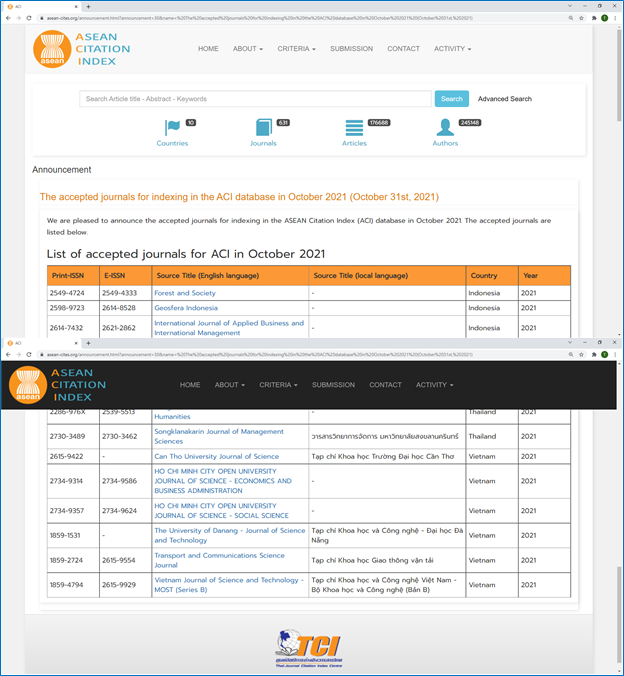Screen dimensions: 624x676
Task: Go back in the top browser window
Action: (x=8, y=18)
